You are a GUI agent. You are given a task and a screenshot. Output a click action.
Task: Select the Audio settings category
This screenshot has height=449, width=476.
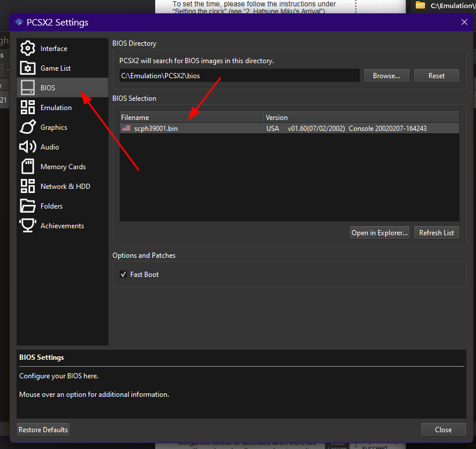(x=50, y=147)
